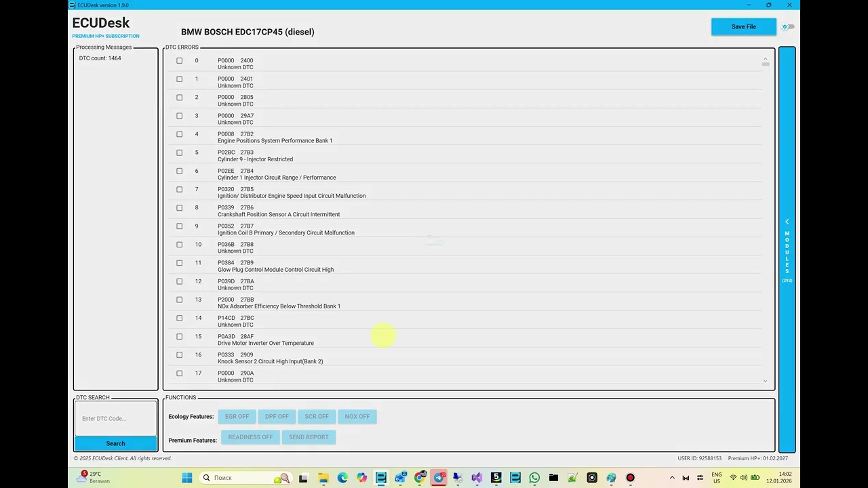This screenshot has height=488, width=868.
Task: Focus the Enter DTC Code field
Action: (115, 419)
